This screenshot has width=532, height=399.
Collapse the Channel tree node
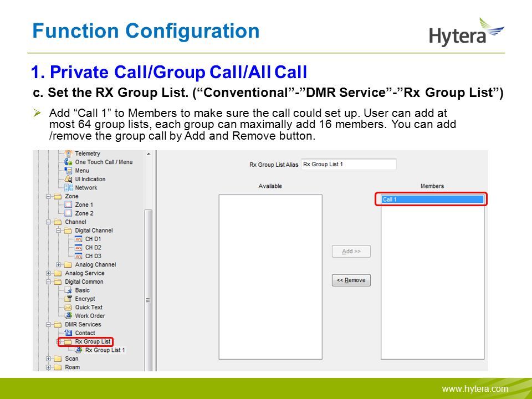(49, 222)
